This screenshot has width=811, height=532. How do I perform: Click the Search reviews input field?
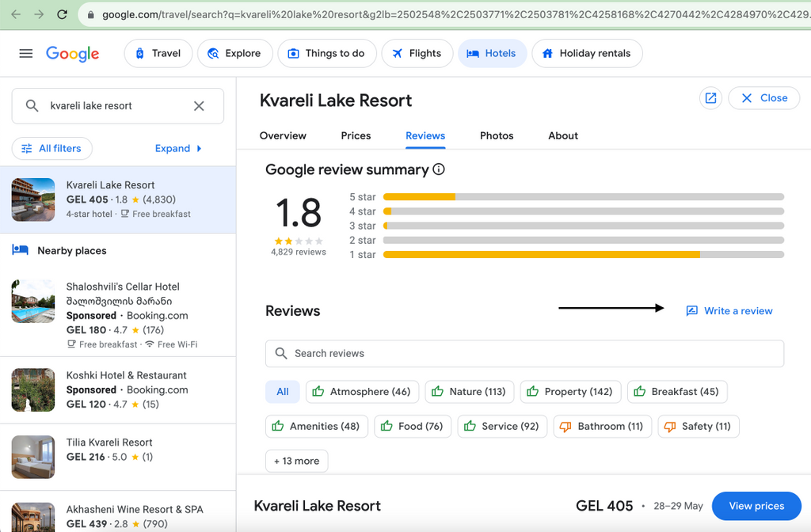pos(524,353)
